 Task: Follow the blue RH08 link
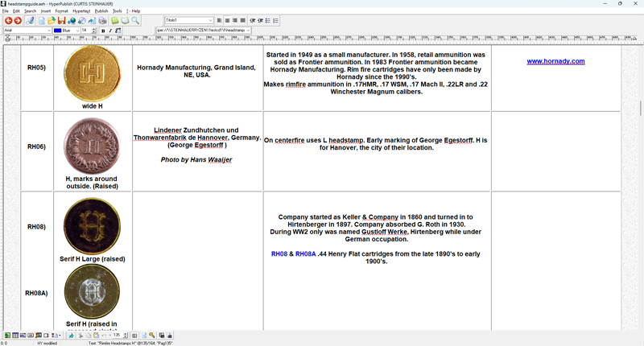pos(279,254)
